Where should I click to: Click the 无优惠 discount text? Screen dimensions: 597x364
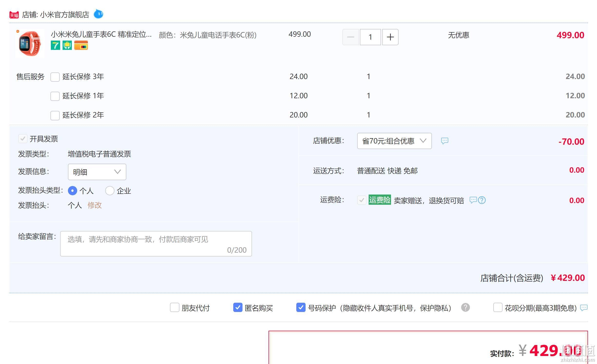coord(458,35)
